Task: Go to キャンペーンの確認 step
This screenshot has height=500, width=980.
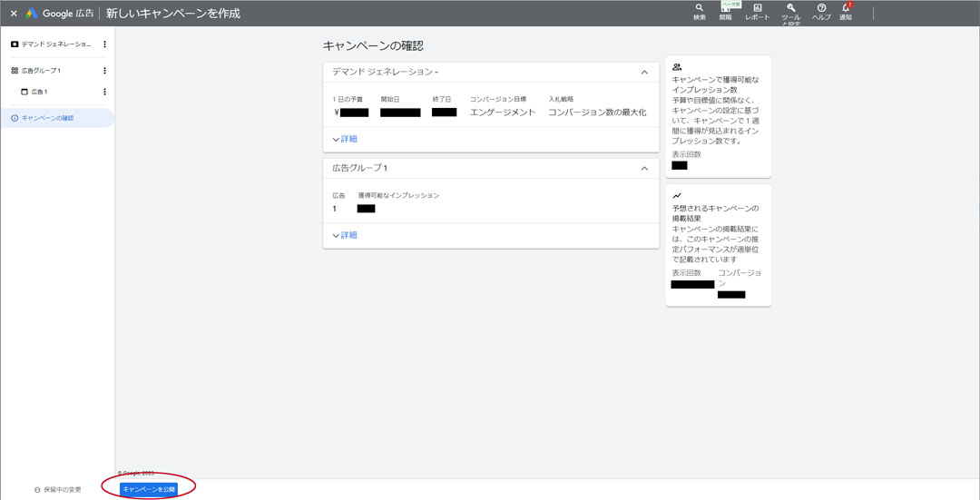Action: 47,118
